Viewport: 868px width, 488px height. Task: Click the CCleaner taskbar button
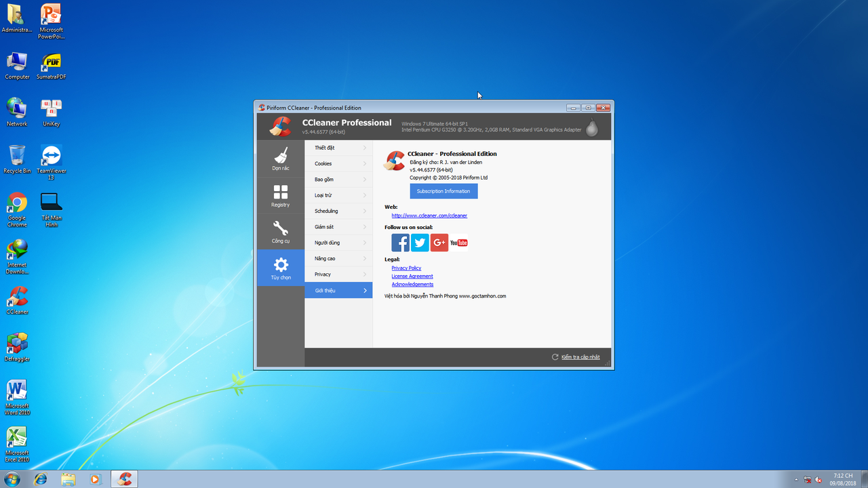(124, 479)
